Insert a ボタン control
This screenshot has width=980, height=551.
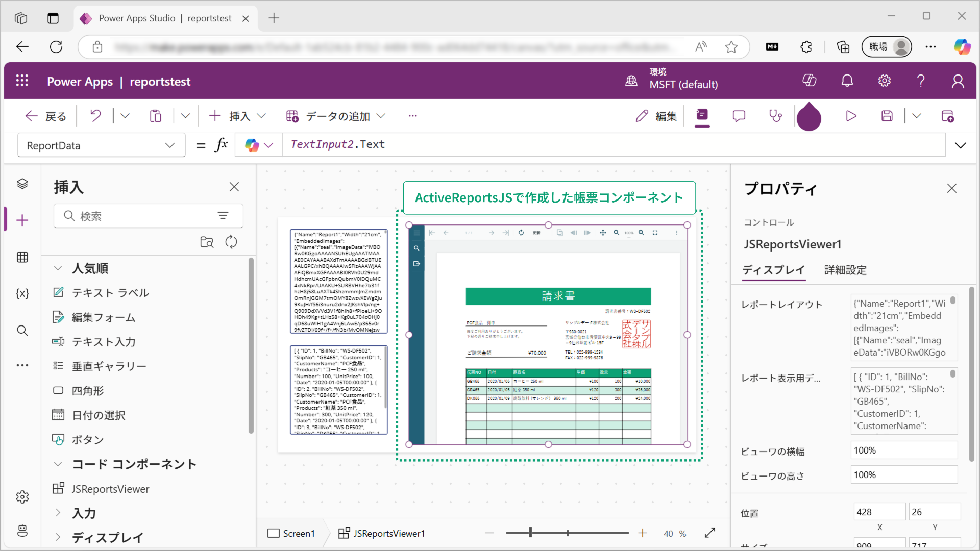78,440
